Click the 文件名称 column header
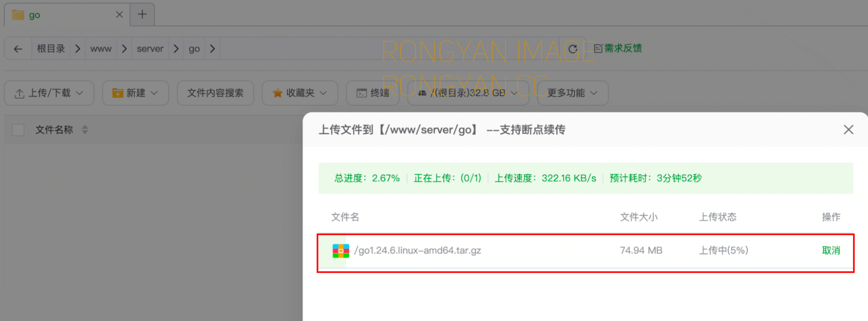 (54, 130)
